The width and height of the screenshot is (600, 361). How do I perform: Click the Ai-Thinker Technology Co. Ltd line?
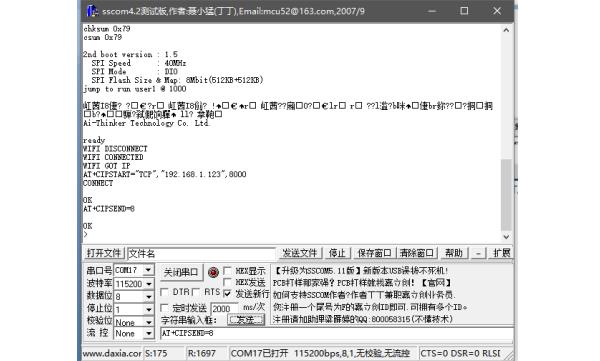pos(146,123)
